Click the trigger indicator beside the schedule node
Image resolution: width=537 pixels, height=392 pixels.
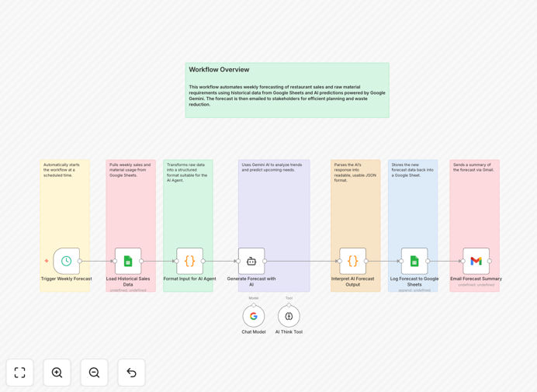(47, 261)
